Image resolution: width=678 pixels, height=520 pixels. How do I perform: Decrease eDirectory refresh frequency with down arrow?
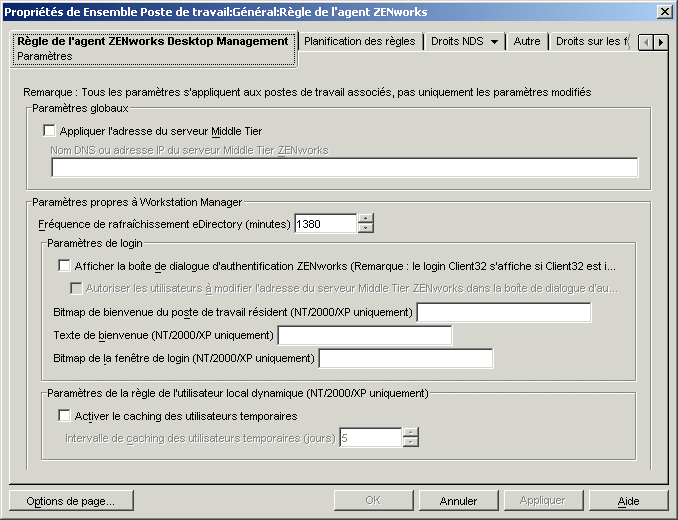366,228
